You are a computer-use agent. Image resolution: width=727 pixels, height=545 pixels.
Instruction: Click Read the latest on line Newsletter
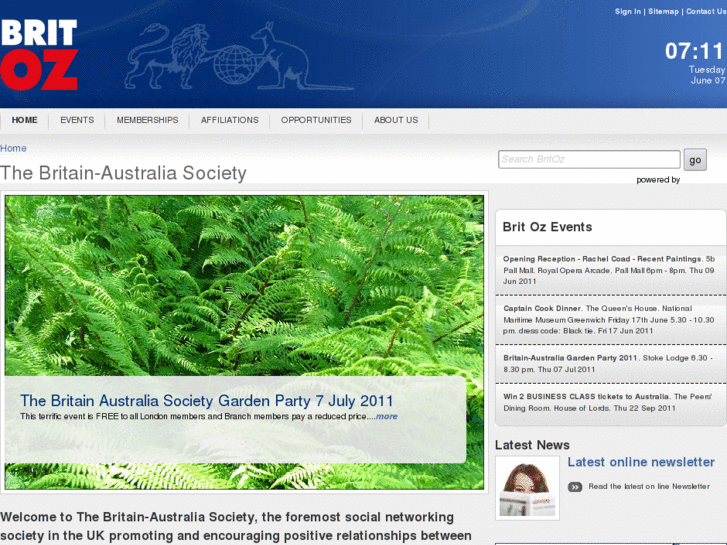tap(649, 487)
